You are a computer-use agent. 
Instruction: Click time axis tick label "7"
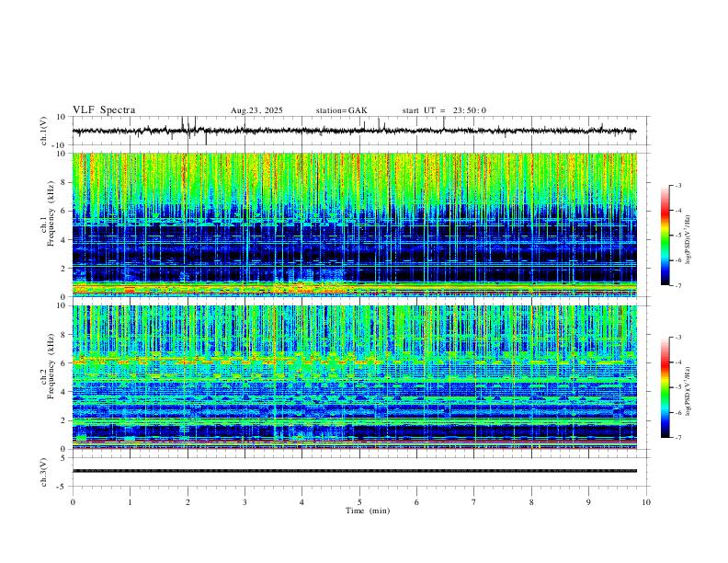pos(474,502)
